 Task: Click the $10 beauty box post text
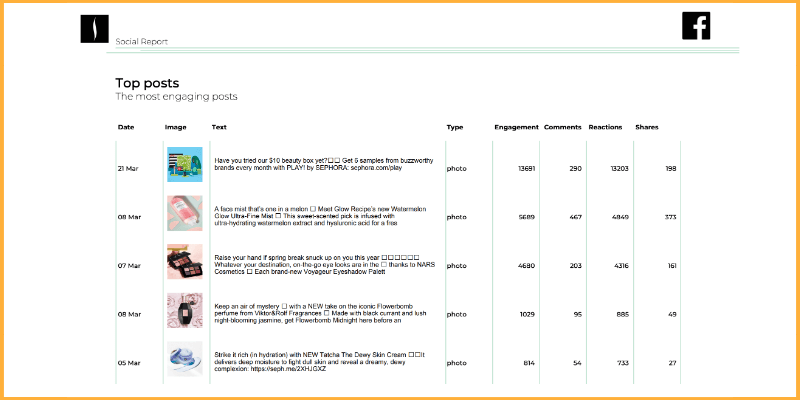point(324,164)
